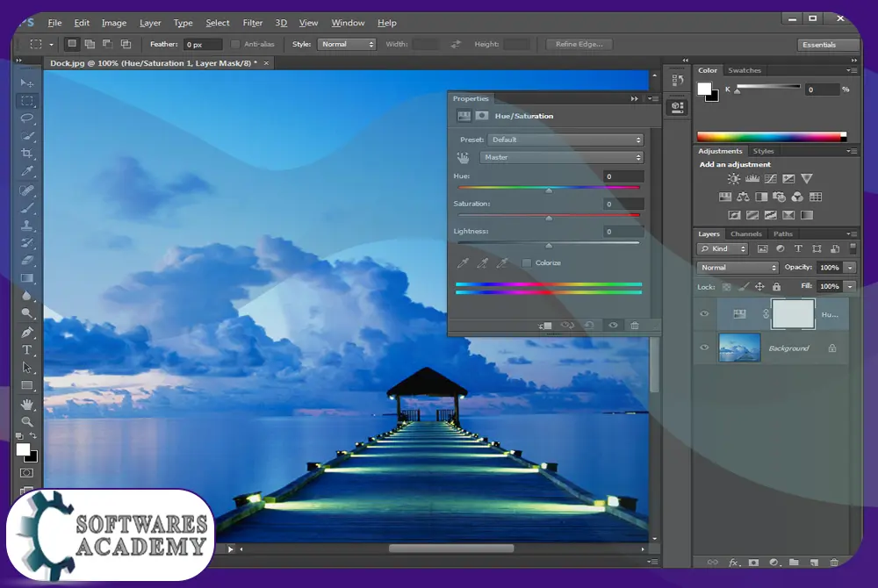Viewport: 878px width, 588px height.
Task: Open the Filter menu
Action: coord(253,23)
